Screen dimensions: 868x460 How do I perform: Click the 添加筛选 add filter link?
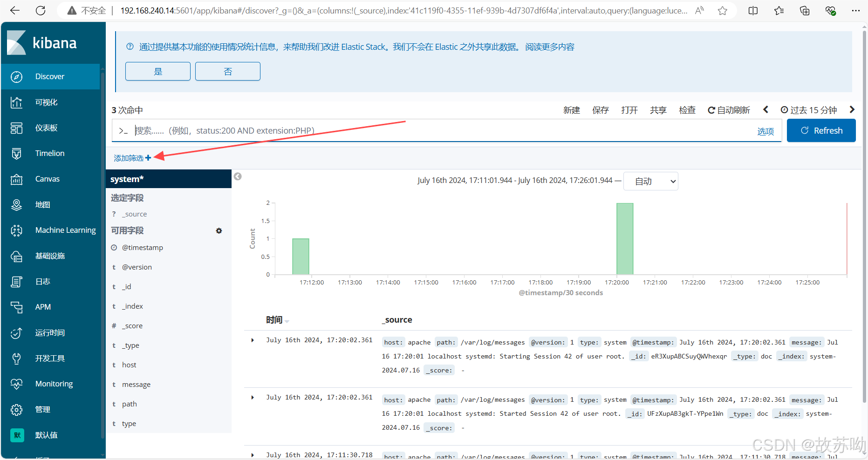132,158
